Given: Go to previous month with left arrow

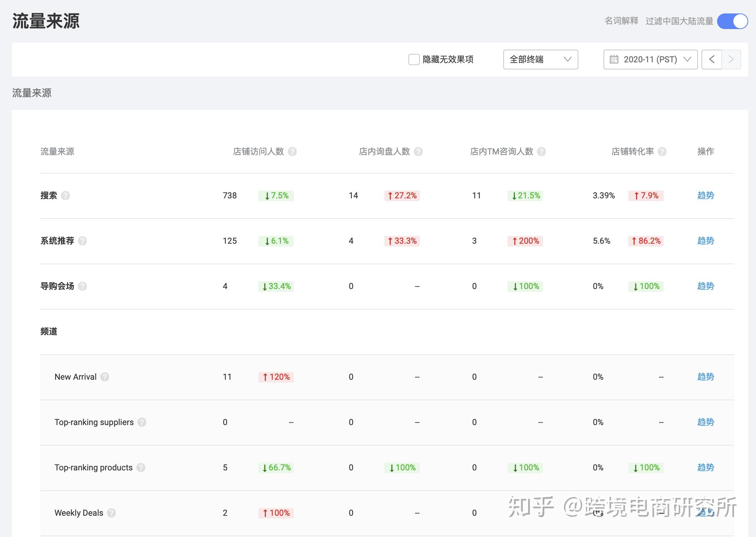Looking at the screenshot, I should point(711,60).
